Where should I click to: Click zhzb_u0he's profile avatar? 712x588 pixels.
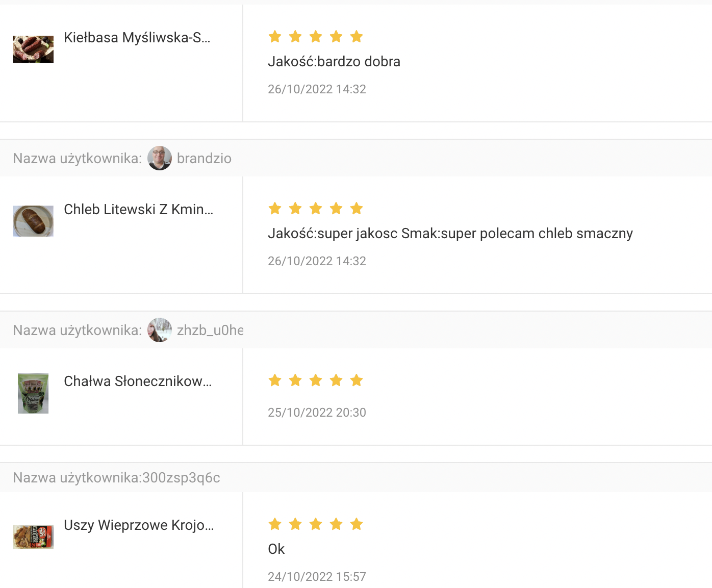pos(160,330)
